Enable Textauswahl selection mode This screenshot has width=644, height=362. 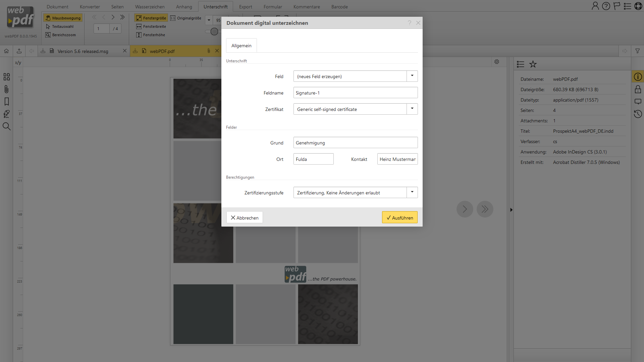click(60, 26)
